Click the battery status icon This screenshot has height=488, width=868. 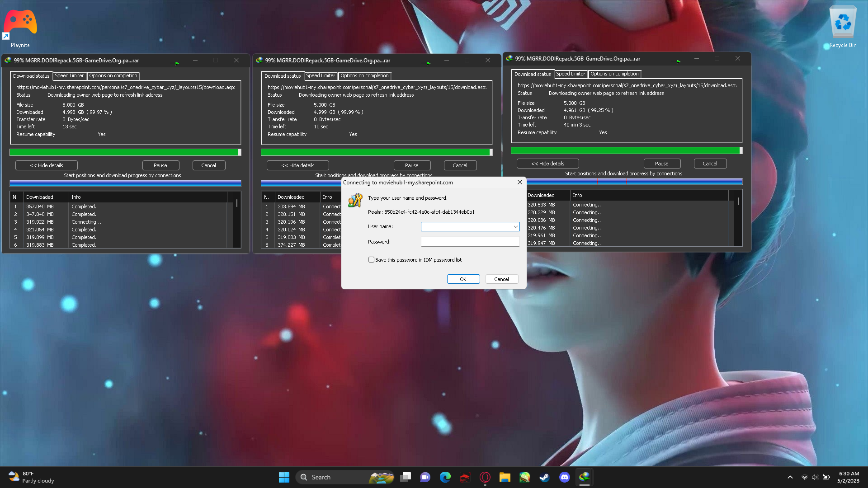[826, 477]
